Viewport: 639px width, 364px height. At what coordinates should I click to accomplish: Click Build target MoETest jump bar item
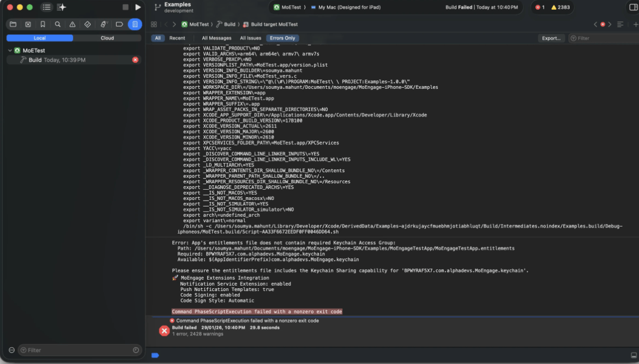[x=270, y=25]
